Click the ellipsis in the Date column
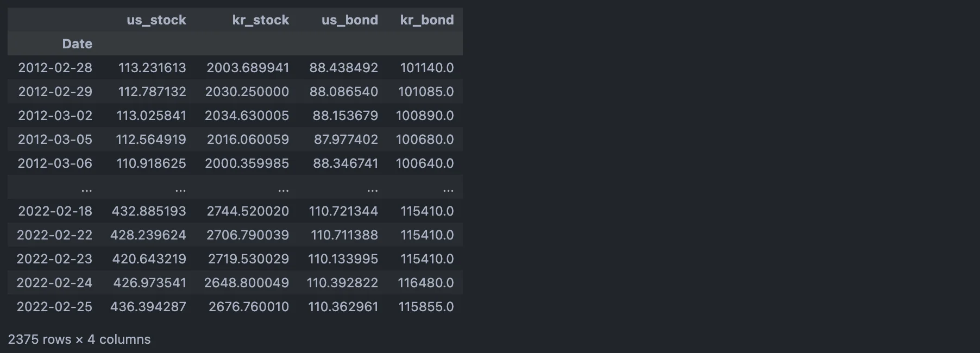This screenshot has width=980, height=353. 86,190
